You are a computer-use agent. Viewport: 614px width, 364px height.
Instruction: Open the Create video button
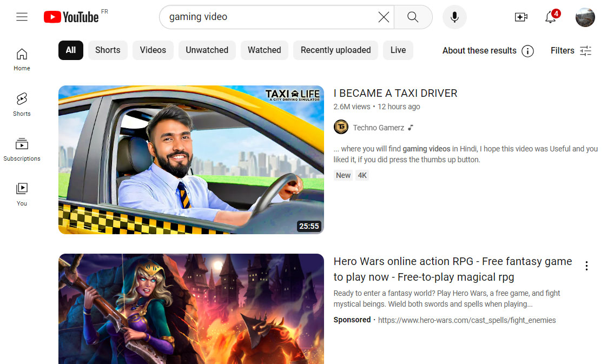pyautogui.click(x=521, y=17)
